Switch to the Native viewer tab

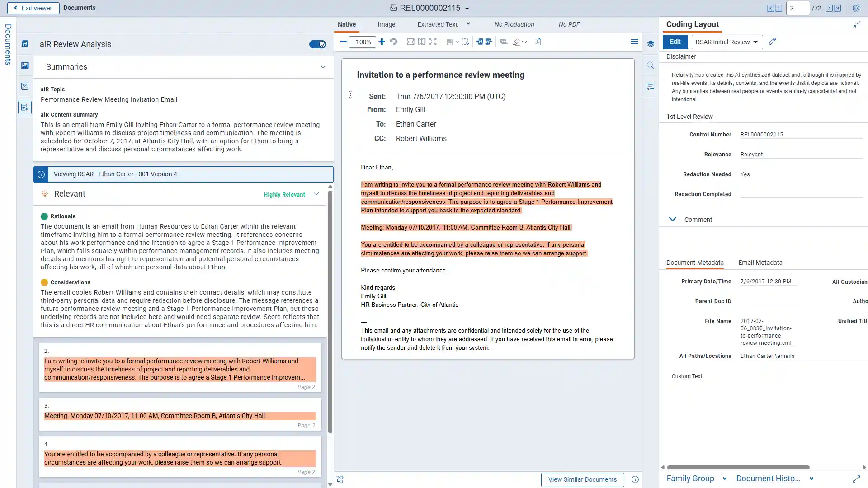347,24
